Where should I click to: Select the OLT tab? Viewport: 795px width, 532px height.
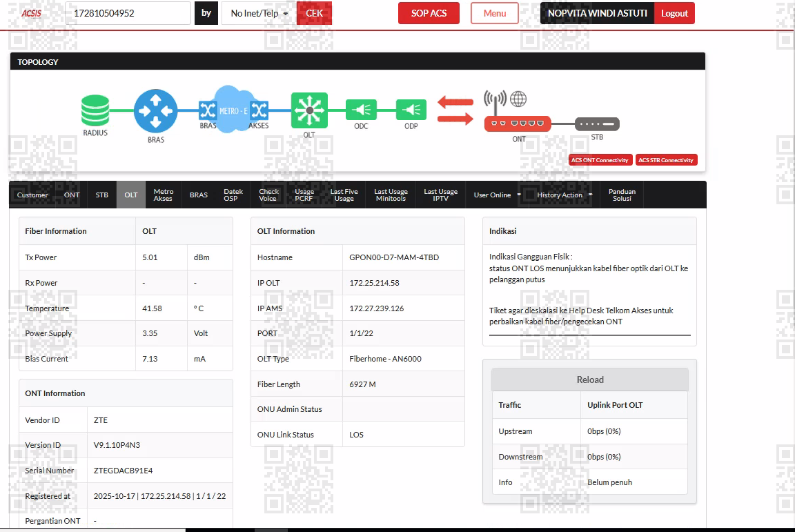131,195
